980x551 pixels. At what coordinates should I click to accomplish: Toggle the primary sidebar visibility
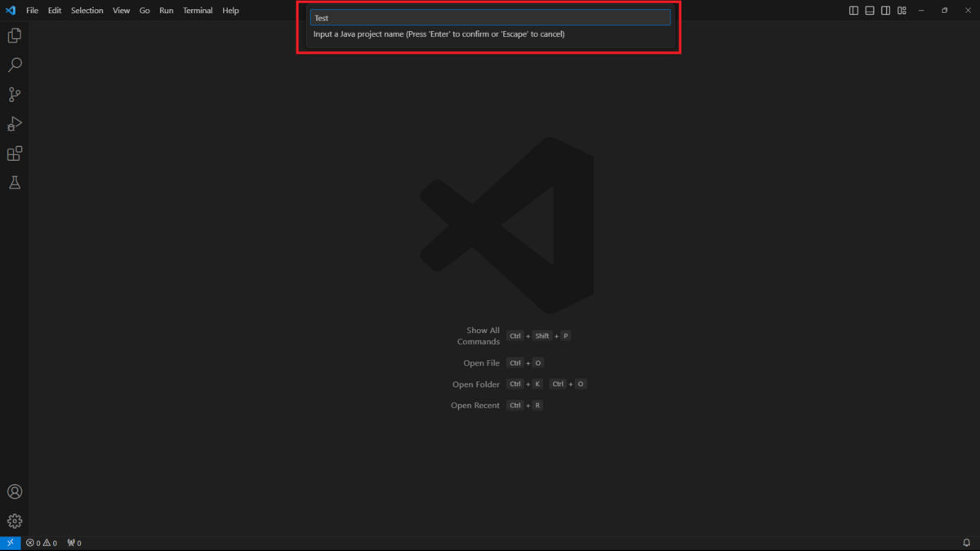click(x=853, y=10)
